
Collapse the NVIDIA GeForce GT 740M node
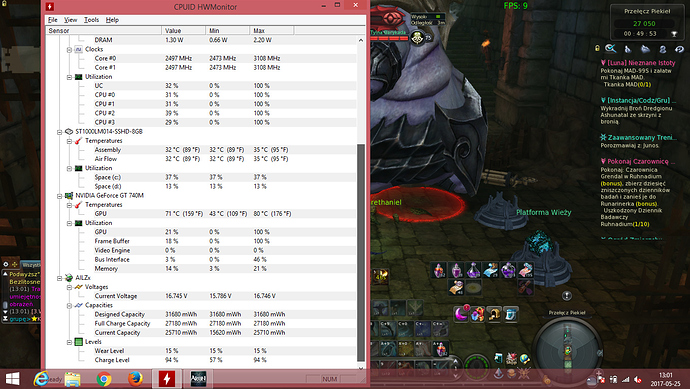(59, 196)
